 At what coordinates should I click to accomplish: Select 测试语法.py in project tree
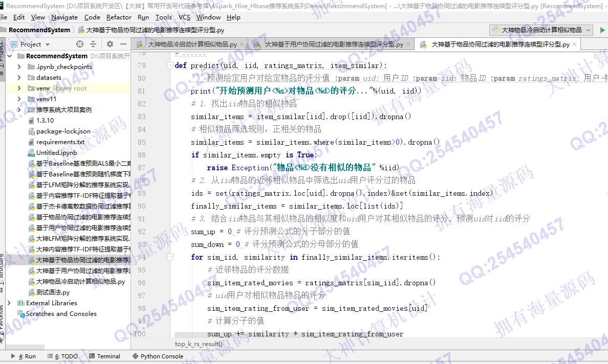[53, 292]
